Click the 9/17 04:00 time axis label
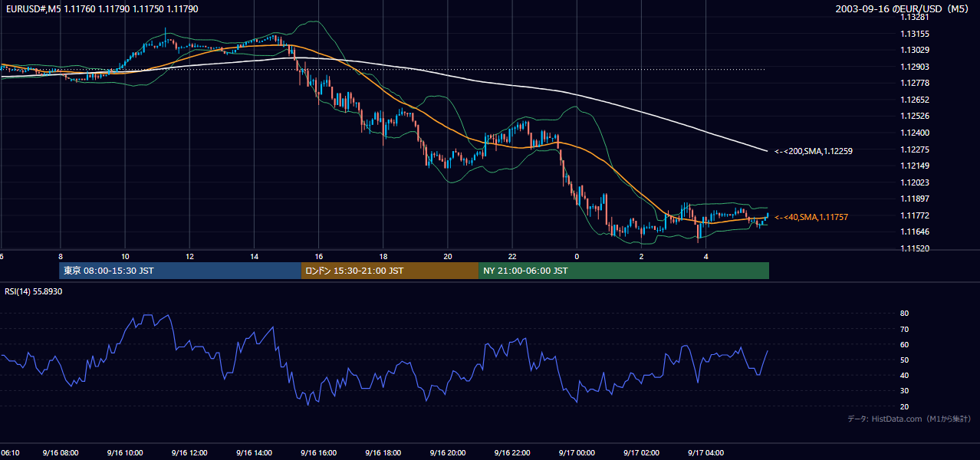The image size is (980, 460). (706, 452)
